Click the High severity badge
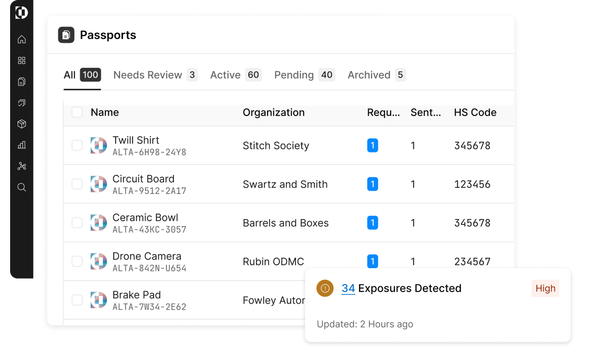The width and height of the screenshot is (607, 364). [x=545, y=288]
